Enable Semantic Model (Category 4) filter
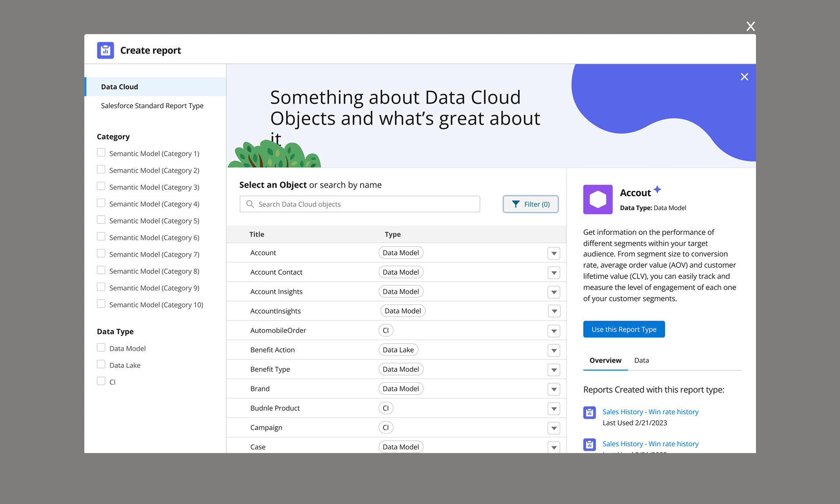 pyautogui.click(x=101, y=203)
